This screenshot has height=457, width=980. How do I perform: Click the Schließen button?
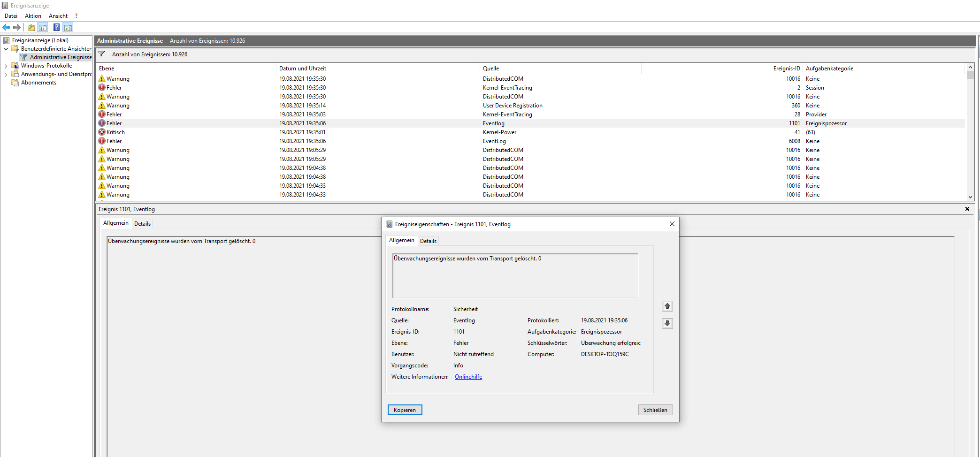[x=655, y=410]
